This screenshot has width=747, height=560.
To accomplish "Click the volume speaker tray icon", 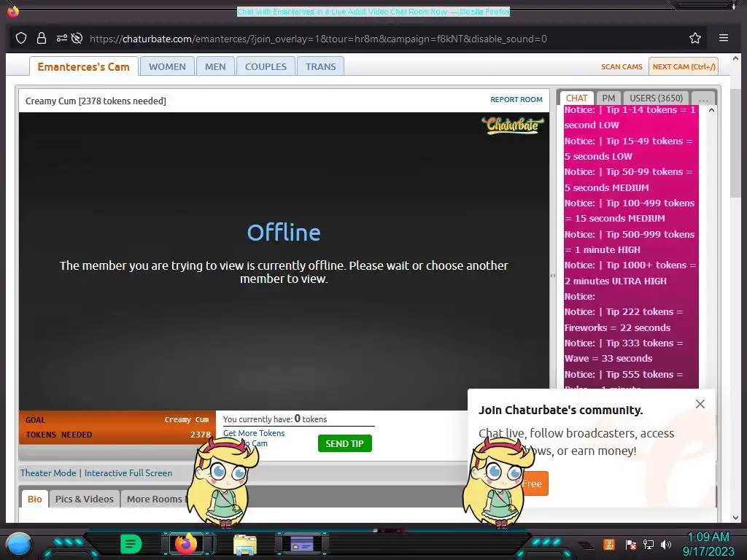I will [666, 545].
